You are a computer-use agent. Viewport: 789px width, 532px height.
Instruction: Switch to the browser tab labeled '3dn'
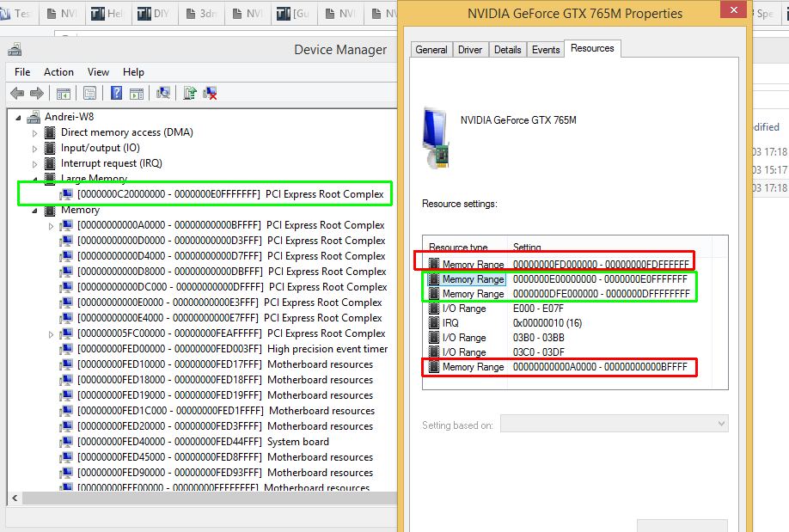[x=201, y=14]
